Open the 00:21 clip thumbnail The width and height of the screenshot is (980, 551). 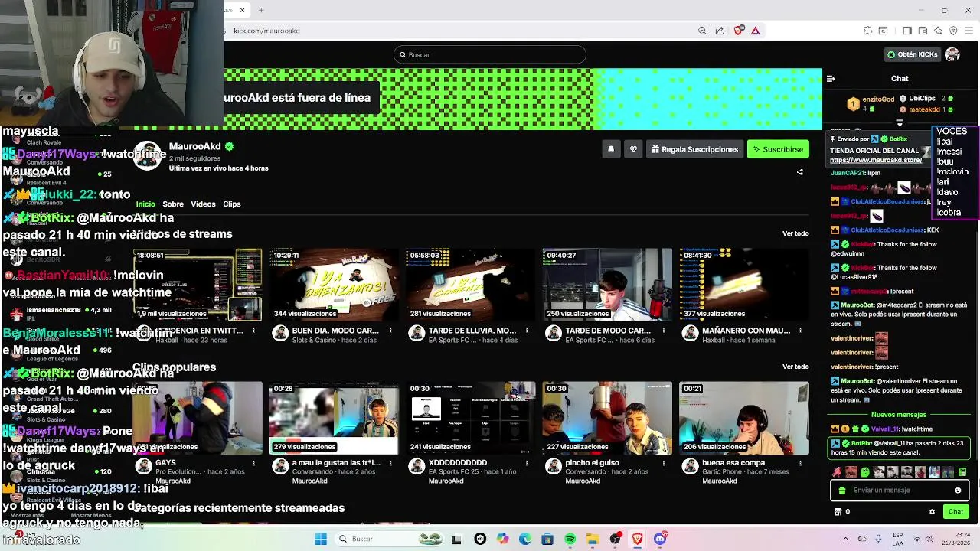743,418
